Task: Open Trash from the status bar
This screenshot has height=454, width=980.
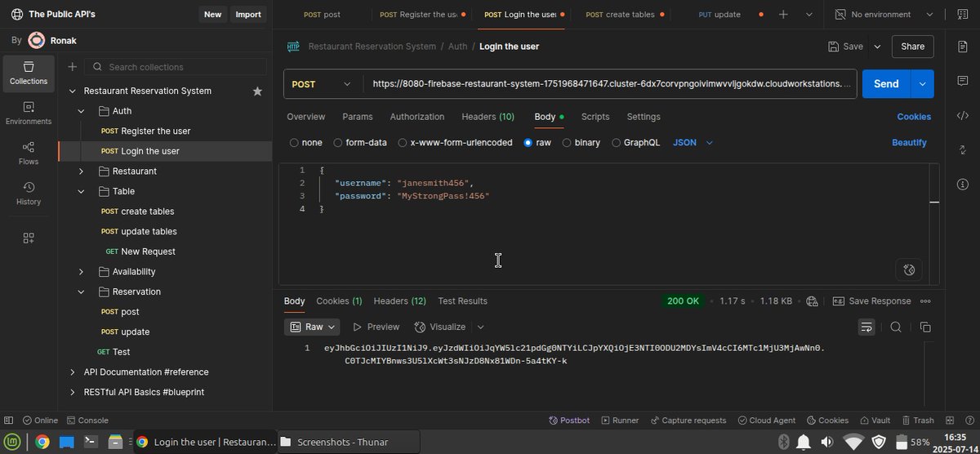Action: click(x=916, y=421)
